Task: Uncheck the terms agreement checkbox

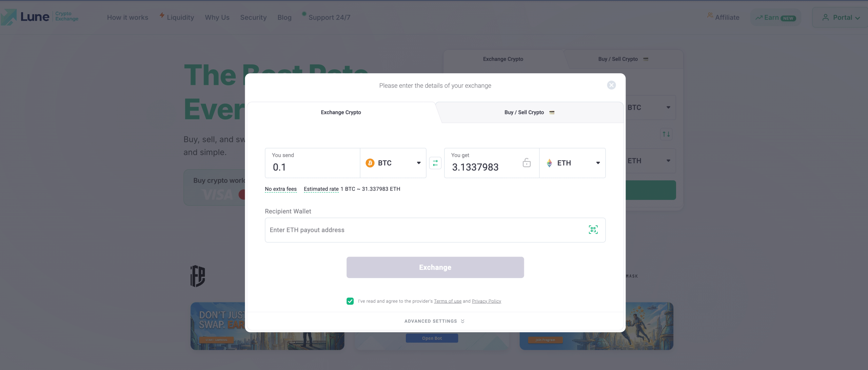Action: click(350, 301)
